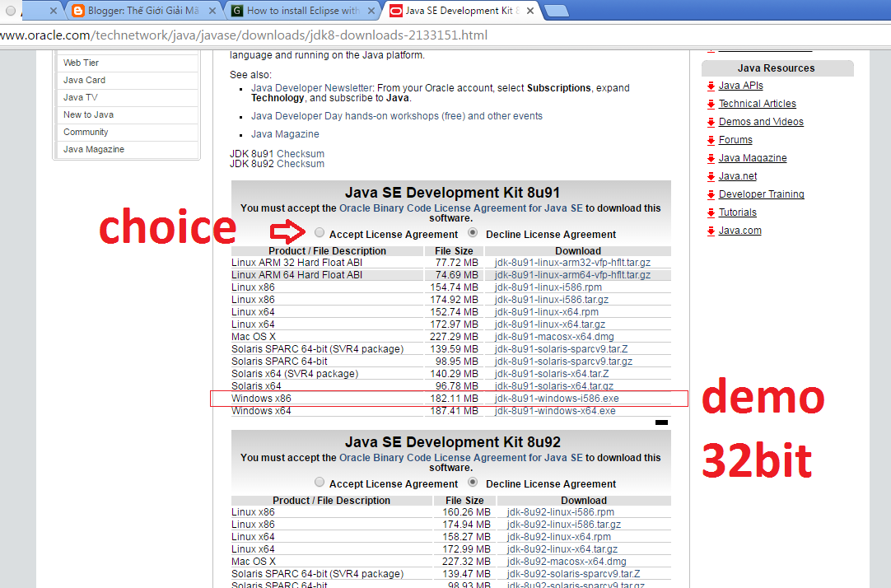Screen dimensions: 891x588
Task: Switch to the How to install Eclipse tab
Action: pyautogui.click(x=302, y=10)
